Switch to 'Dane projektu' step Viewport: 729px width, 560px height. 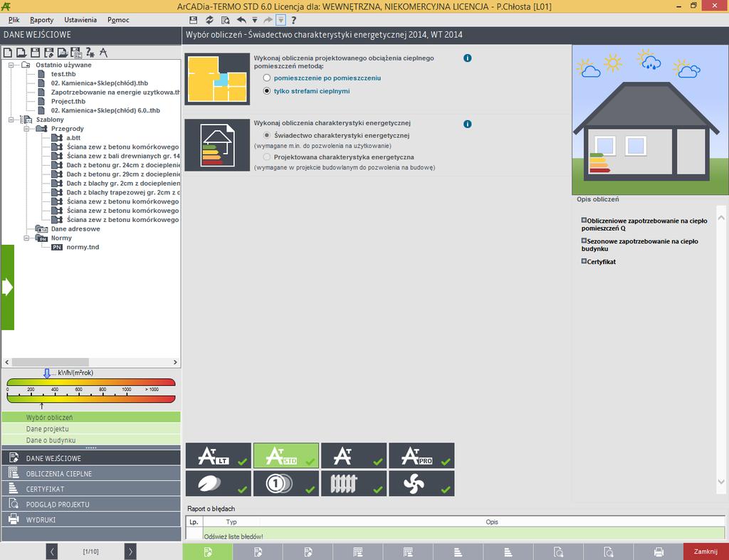point(91,429)
